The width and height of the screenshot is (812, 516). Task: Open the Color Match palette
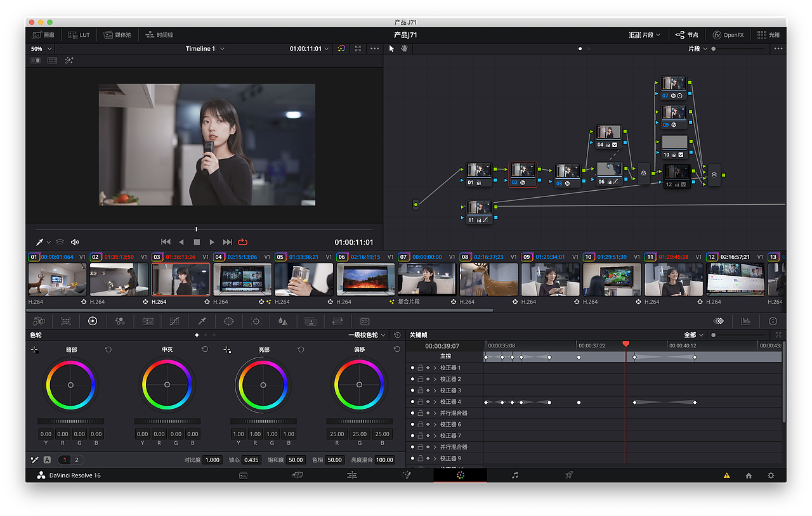[65, 321]
